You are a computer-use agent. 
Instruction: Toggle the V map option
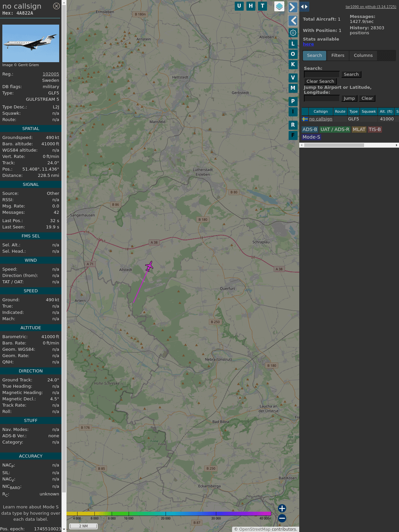293,78
